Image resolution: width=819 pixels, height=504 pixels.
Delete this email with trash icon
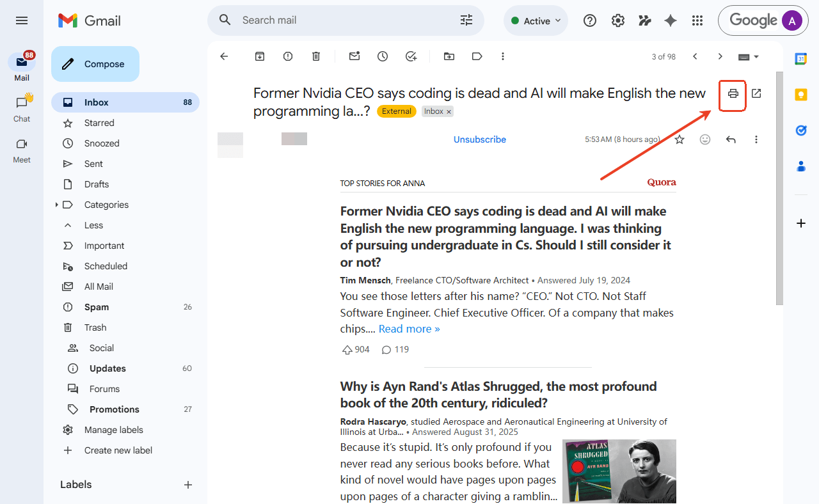click(x=316, y=56)
